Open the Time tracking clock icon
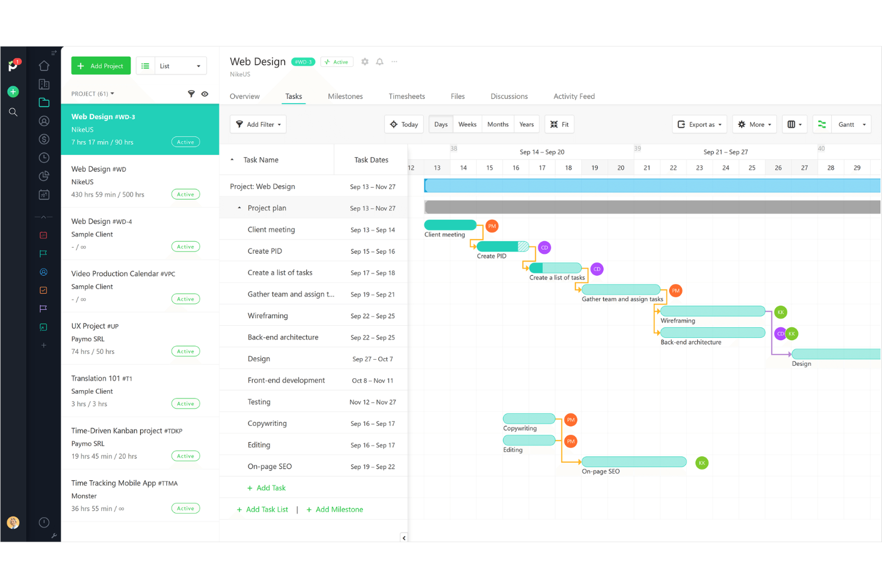 (44, 157)
